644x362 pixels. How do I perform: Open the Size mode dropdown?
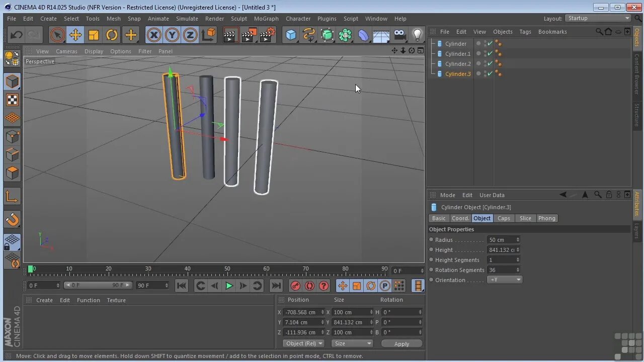point(352,343)
